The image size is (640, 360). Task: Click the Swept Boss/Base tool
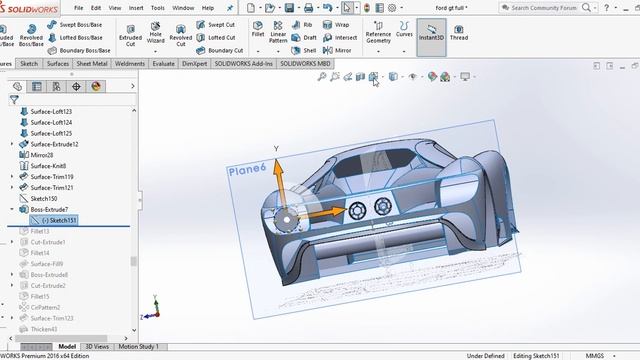click(x=75, y=25)
